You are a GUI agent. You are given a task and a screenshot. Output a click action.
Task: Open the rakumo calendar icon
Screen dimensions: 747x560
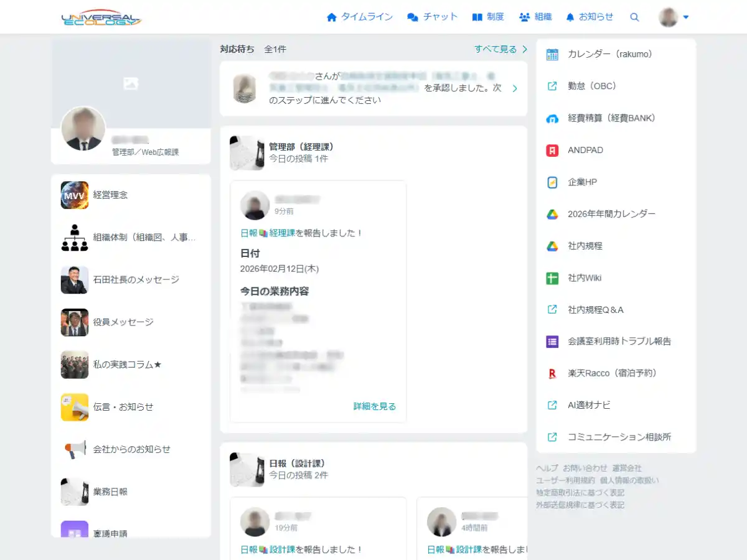(552, 54)
